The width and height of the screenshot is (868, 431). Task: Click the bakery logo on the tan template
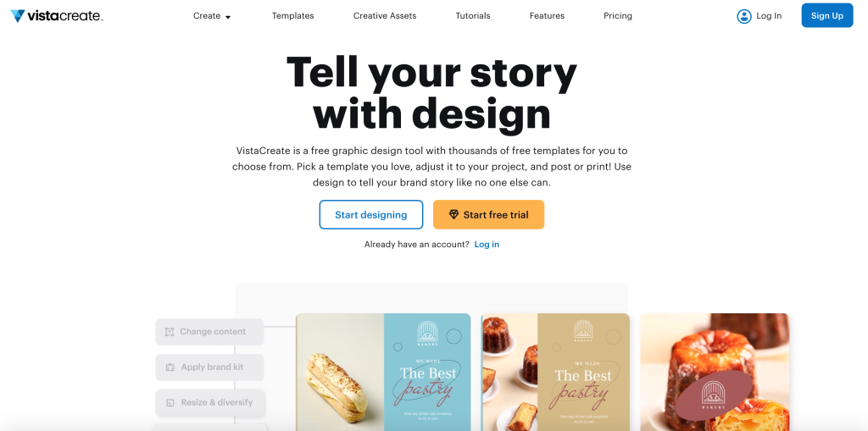583,333
